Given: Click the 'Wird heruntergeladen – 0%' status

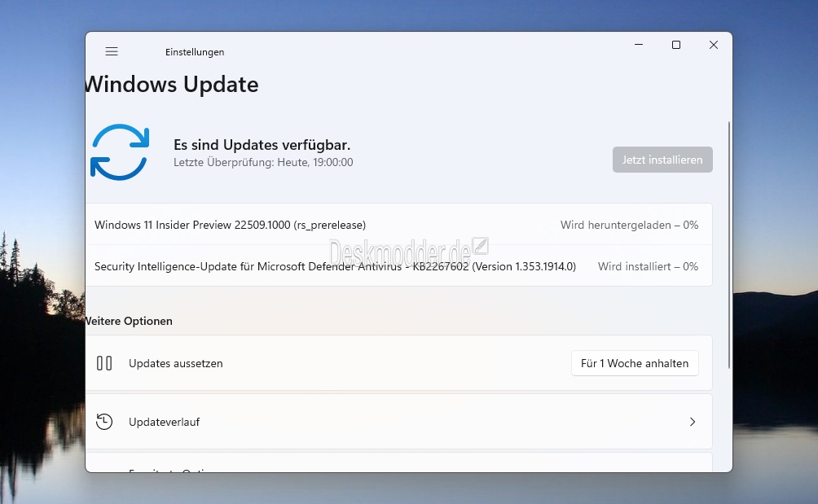Looking at the screenshot, I should 629,225.
